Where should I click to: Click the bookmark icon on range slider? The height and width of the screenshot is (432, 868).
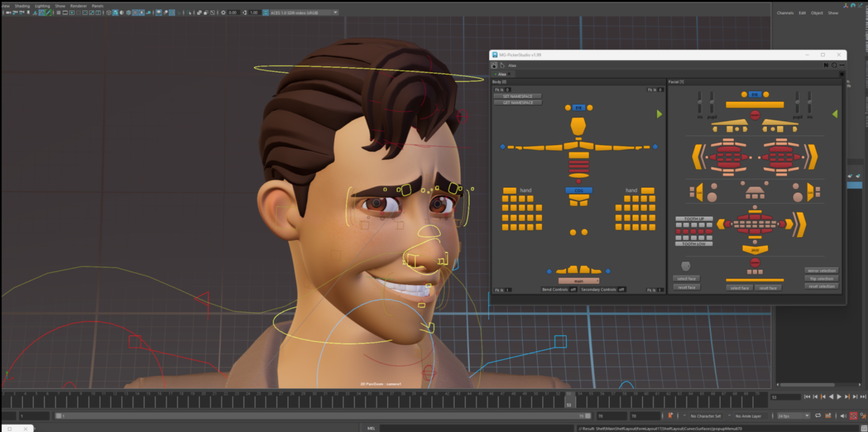670,416
